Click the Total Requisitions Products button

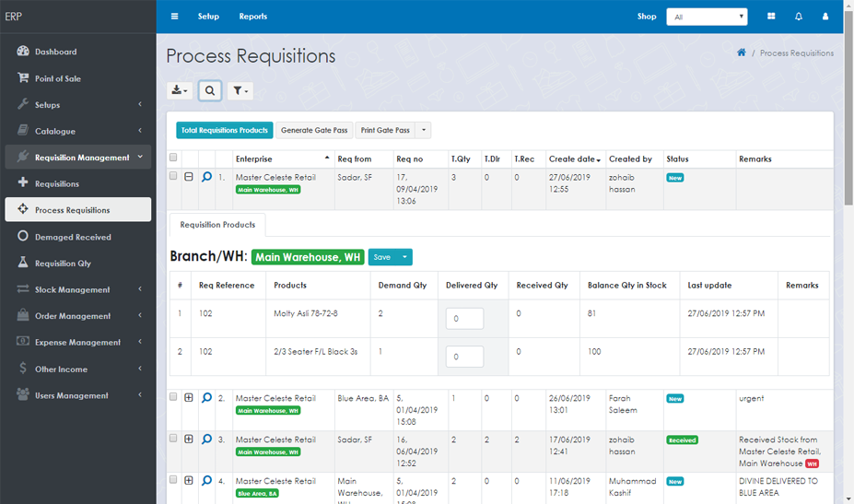tap(224, 130)
